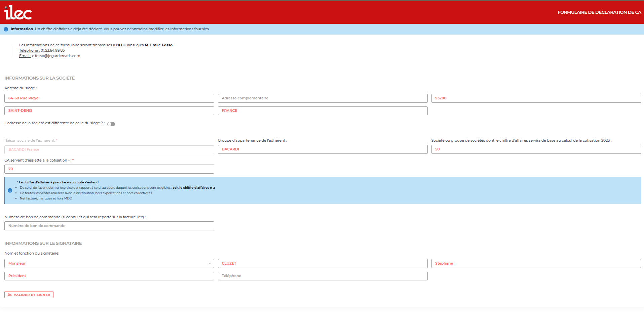Click the info icon in top banner
The width and height of the screenshot is (644, 315).
(6, 29)
